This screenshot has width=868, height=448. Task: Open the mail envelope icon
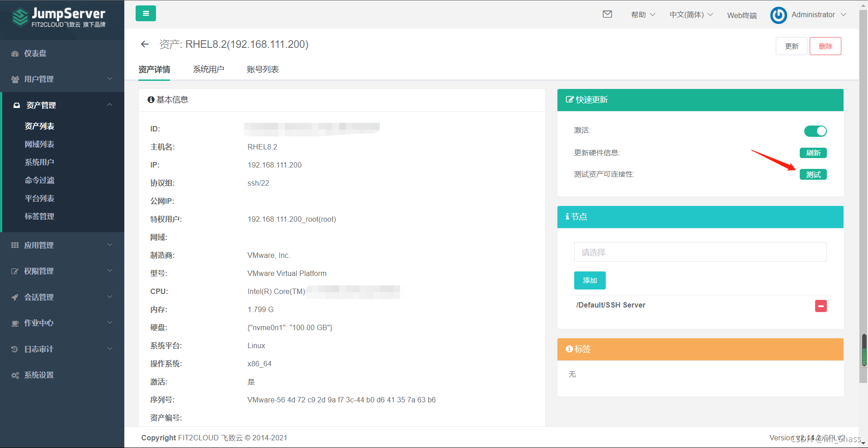(x=608, y=14)
